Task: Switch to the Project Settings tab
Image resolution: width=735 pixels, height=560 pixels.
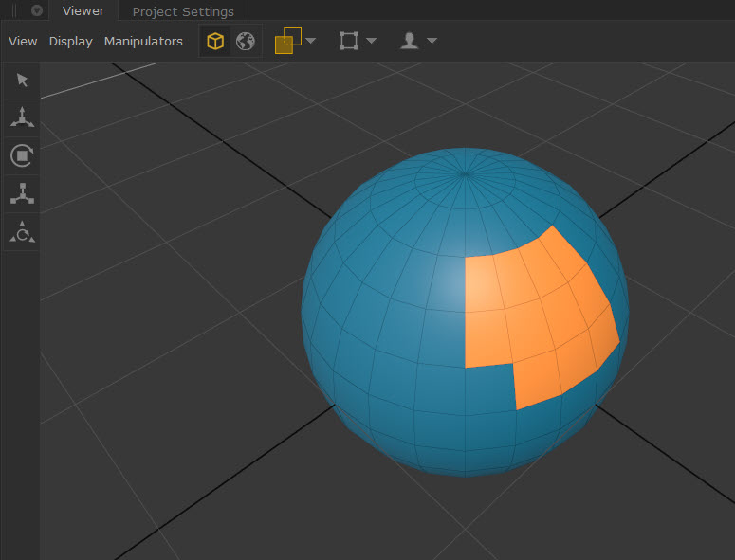Action: point(183,12)
